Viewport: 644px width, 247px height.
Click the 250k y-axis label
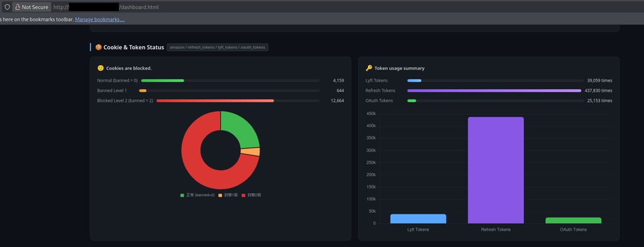pyautogui.click(x=371, y=163)
